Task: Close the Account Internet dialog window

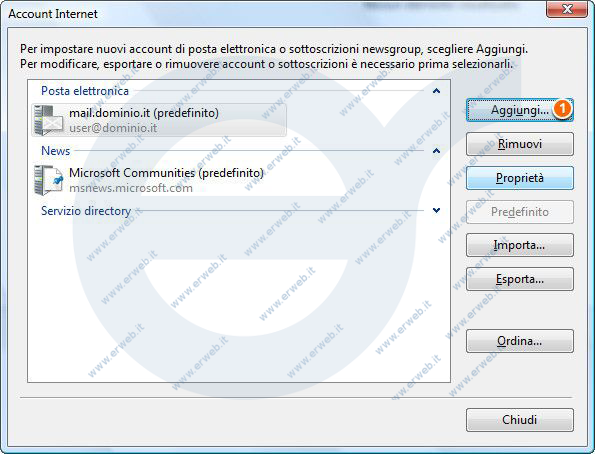Action: coord(567,9)
